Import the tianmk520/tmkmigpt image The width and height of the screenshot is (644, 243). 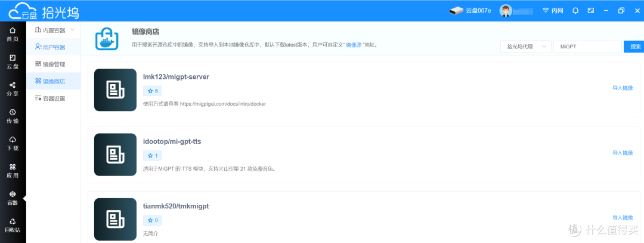point(623,218)
